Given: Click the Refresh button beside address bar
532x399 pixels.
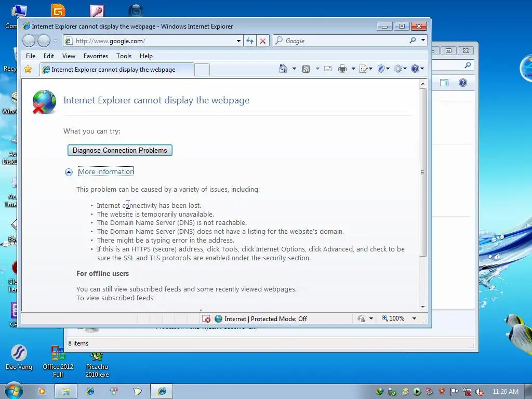Looking at the screenshot, I should [250, 41].
